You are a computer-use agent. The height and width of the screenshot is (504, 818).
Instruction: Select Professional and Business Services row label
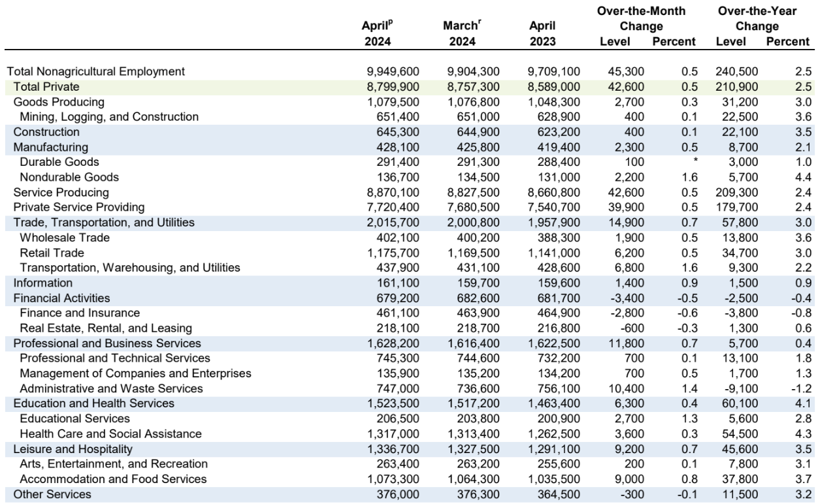107,343
